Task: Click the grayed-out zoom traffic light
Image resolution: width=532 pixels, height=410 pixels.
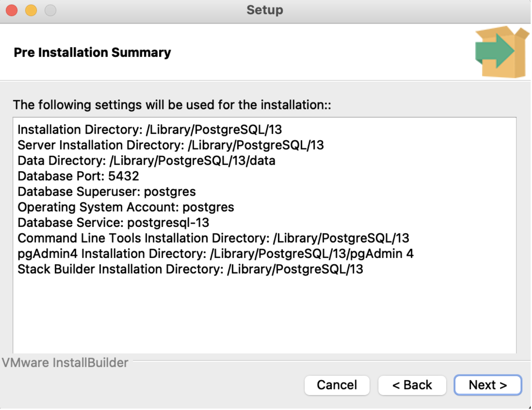Action: (x=50, y=10)
